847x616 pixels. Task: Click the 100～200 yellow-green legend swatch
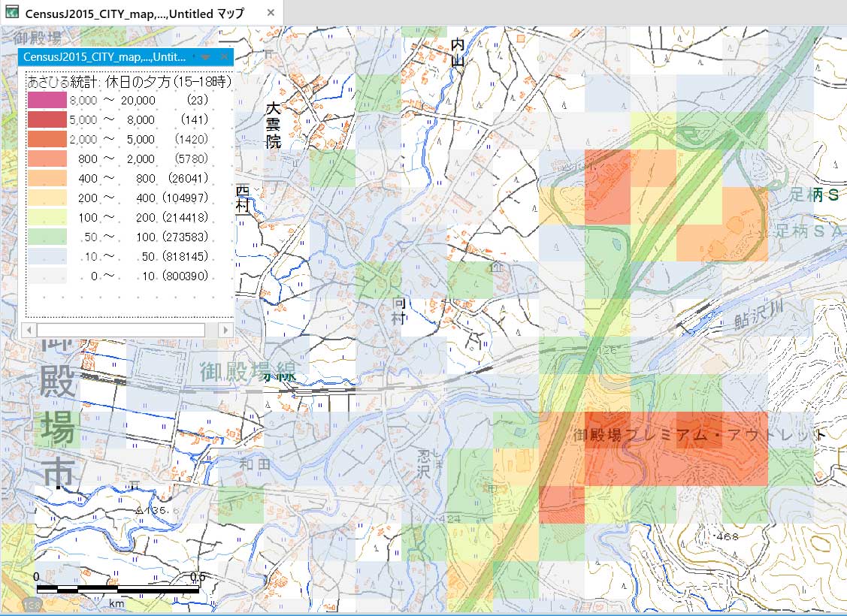click(x=47, y=217)
